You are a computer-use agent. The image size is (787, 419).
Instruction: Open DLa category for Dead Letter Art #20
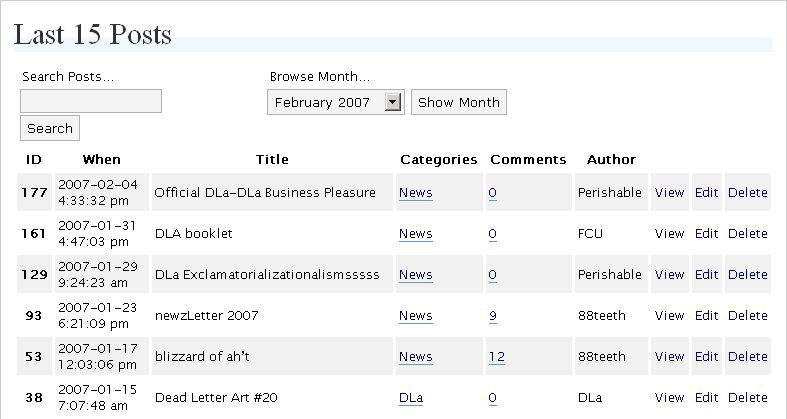(x=411, y=398)
